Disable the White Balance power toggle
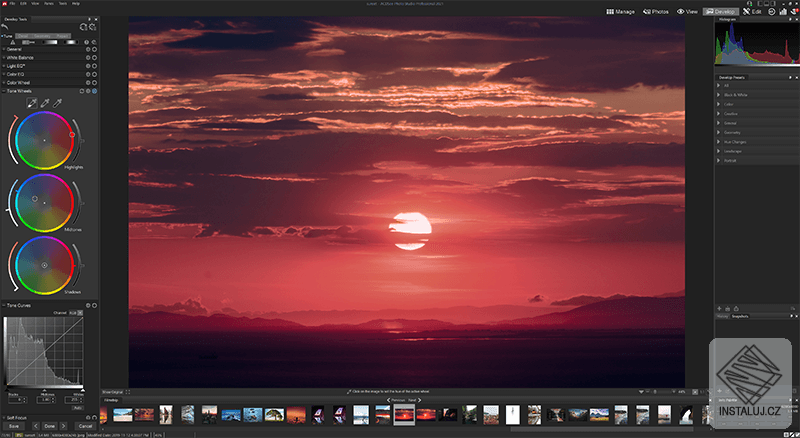 click(94, 58)
